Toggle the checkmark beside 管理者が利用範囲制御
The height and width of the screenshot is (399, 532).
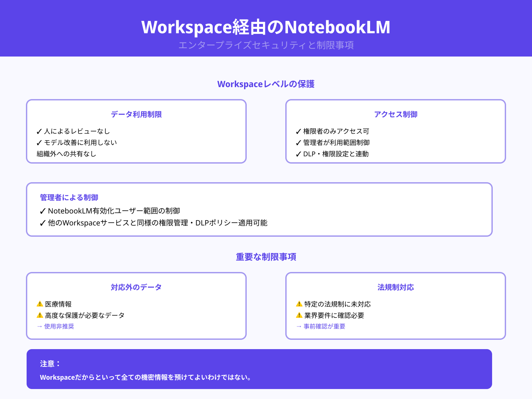298,143
